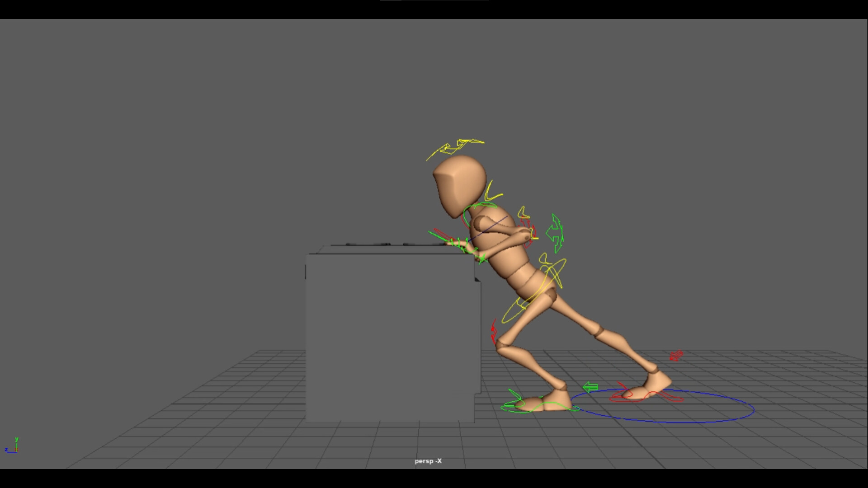Click the red knee control on the front leg
This screenshot has height=488, width=868.
[x=494, y=331]
